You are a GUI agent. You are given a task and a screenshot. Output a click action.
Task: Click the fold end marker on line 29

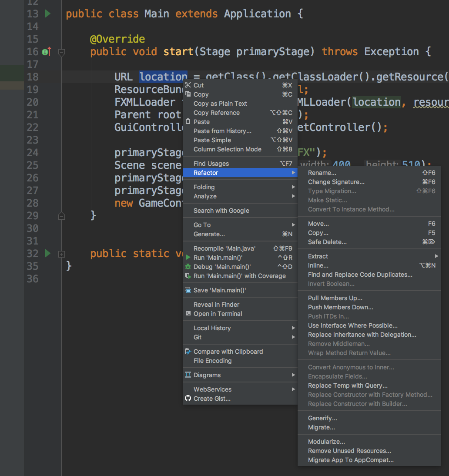point(61,216)
